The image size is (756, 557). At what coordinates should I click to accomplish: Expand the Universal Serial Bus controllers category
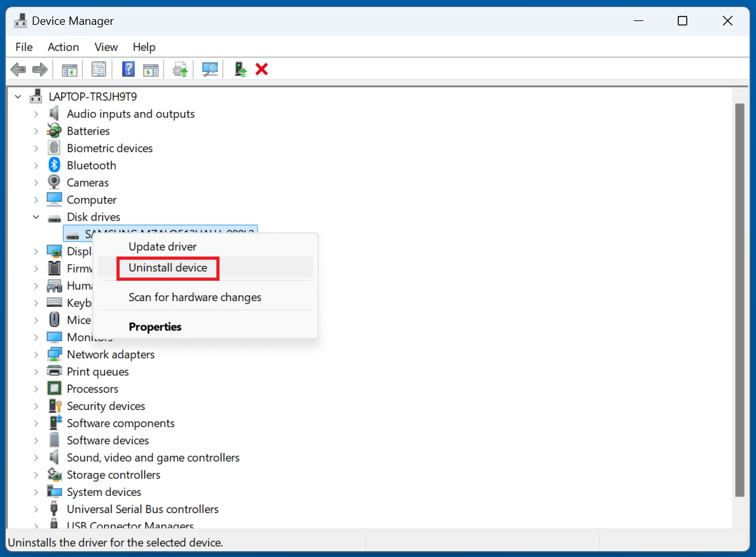pyautogui.click(x=37, y=509)
